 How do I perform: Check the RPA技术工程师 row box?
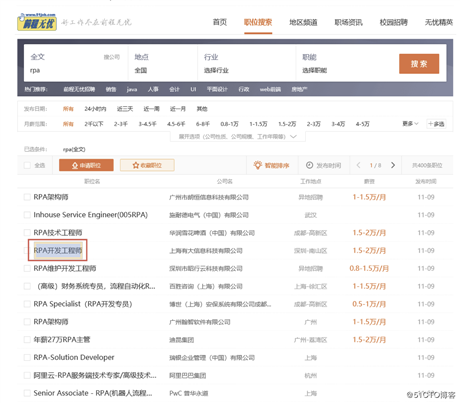click(27, 233)
